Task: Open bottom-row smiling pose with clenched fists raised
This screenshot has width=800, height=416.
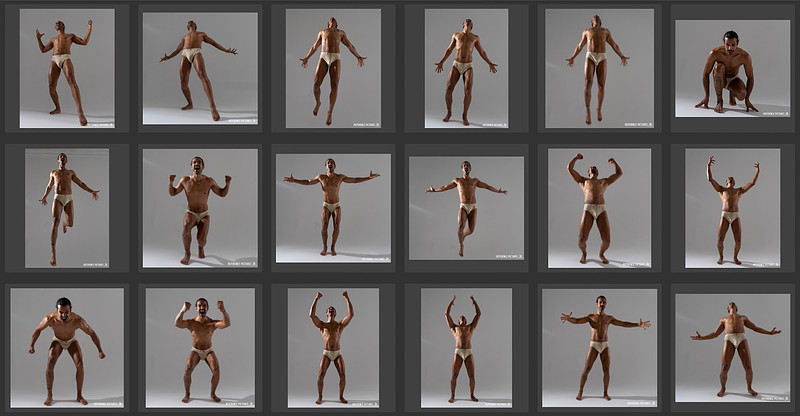Action: point(200,347)
